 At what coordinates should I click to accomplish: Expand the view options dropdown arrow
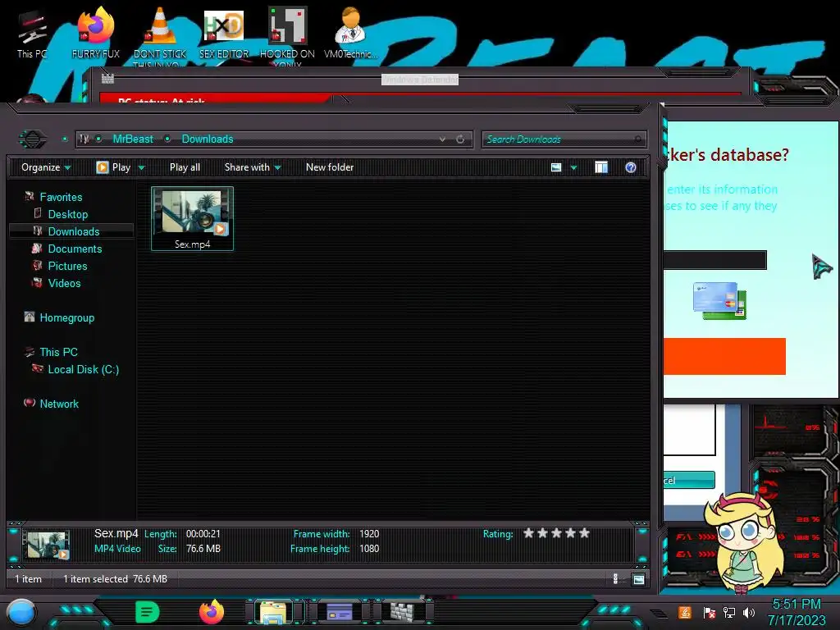click(x=573, y=167)
